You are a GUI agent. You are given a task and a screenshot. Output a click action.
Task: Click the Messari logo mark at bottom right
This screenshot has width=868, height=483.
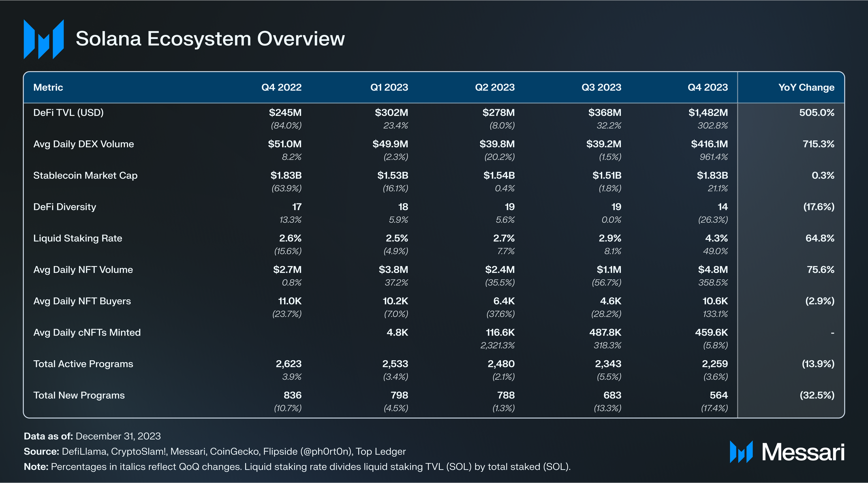coord(741,452)
